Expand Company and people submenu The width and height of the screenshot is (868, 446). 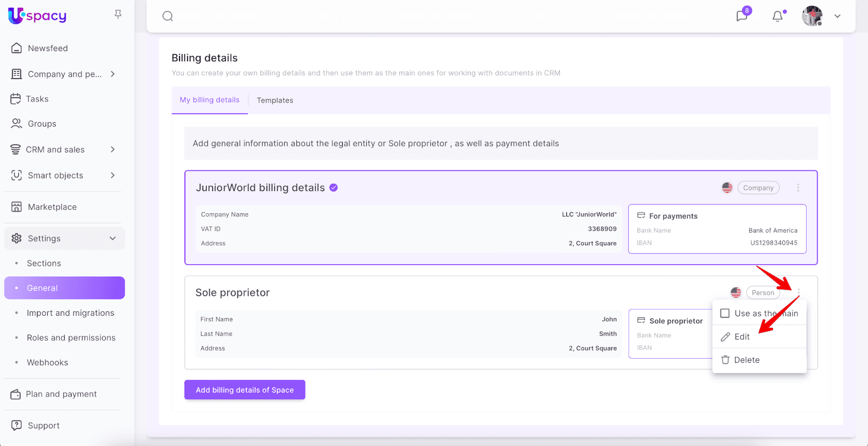point(113,74)
